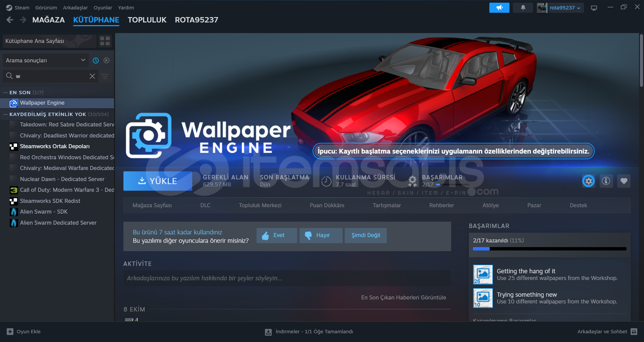Click the recent games clock icon
This screenshot has height=342, width=644.
click(x=96, y=60)
